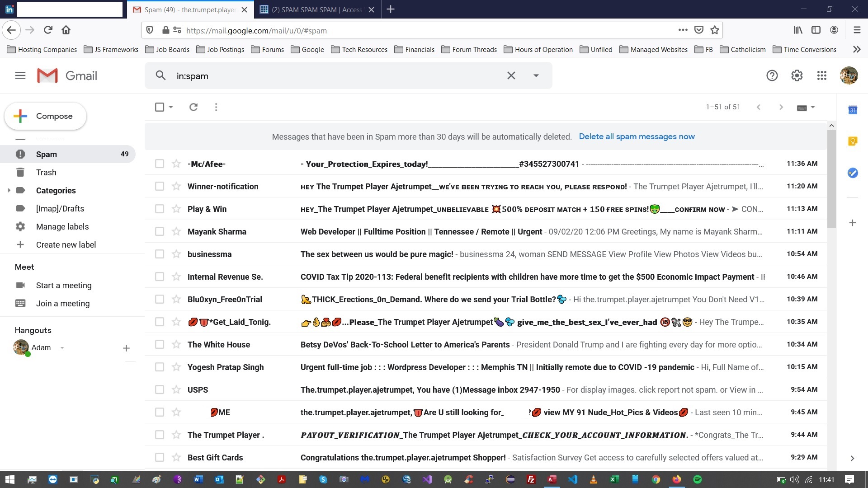Viewport: 868px width, 488px height.
Task: Star the businessma email
Action: (x=176, y=254)
